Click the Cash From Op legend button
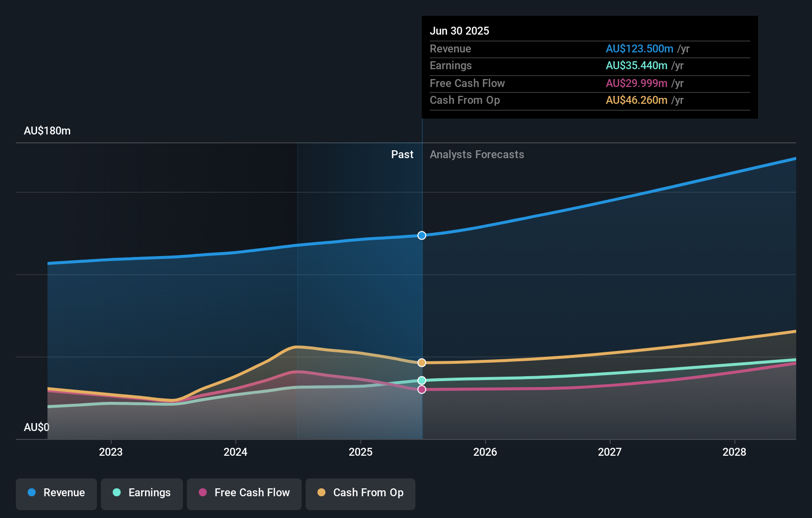The image size is (812, 518). pos(361,494)
